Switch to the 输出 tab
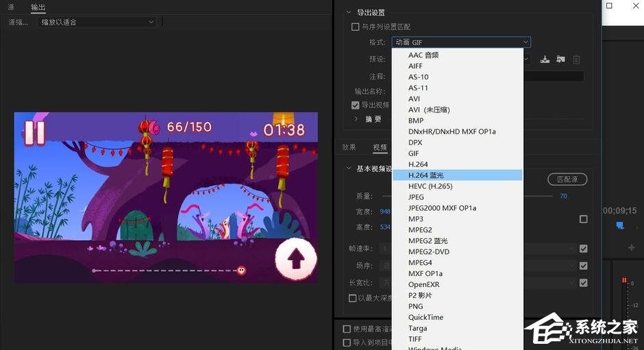The height and width of the screenshot is (350, 644). 38,7
